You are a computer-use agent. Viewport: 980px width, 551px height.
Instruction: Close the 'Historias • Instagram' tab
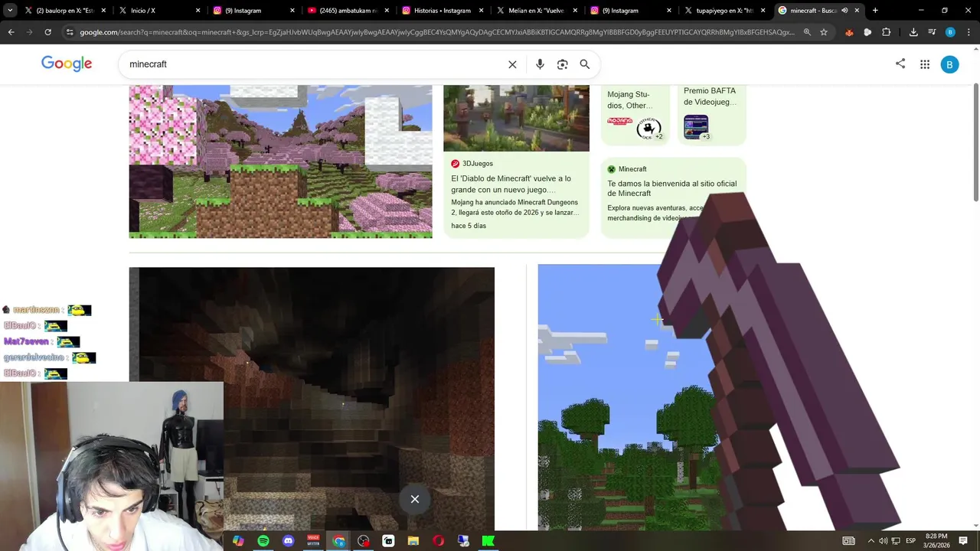[481, 11]
